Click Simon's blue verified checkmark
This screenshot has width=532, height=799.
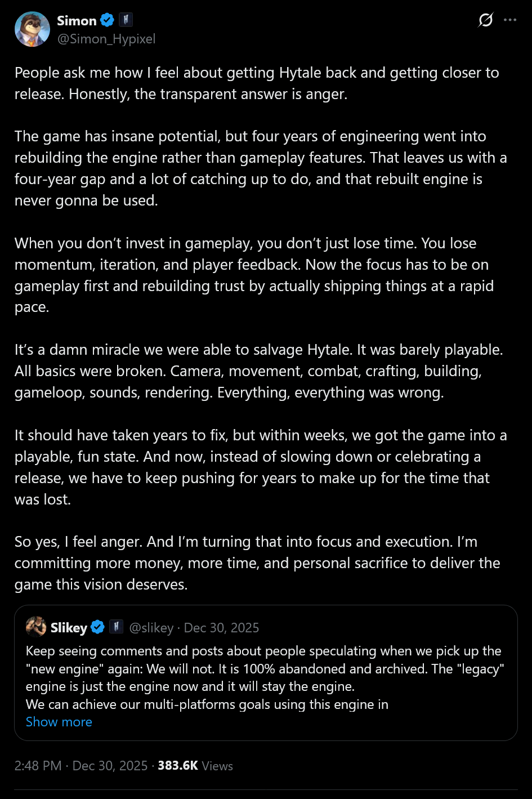(106, 20)
